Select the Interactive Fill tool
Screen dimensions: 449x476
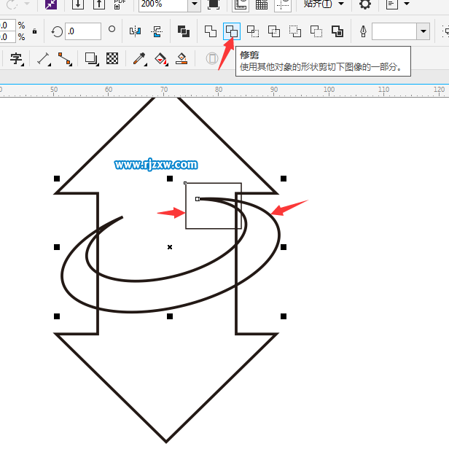click(161, 59)
